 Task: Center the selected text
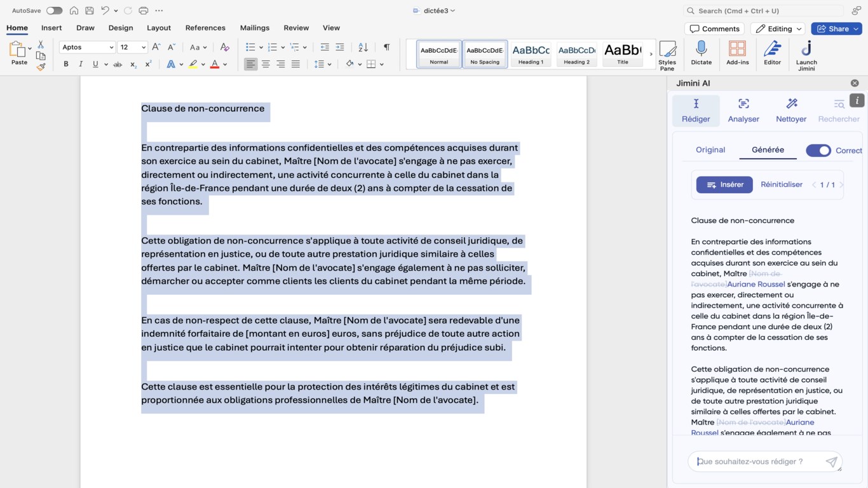266,64
